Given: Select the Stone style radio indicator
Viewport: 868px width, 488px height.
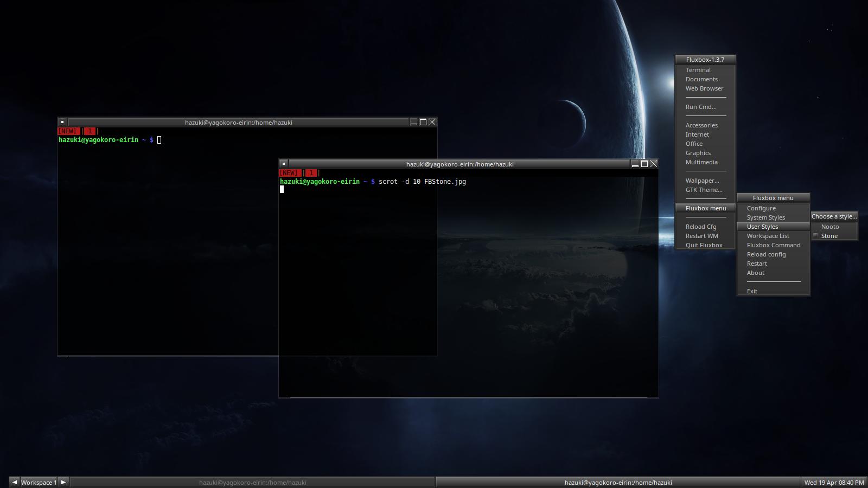Looking at the screenshot, I should [x=815, y=235].
